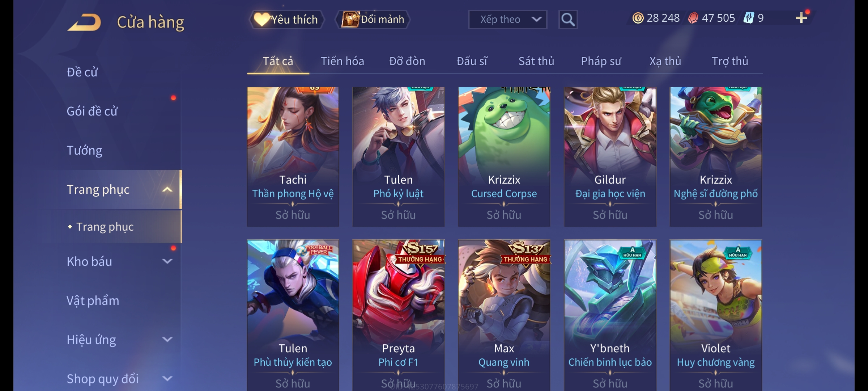Select Tachi Thần phong Hộ vệ skin
Image resolution: width=868 pixels, height=391 pixels.
click(x=293, y=157)
